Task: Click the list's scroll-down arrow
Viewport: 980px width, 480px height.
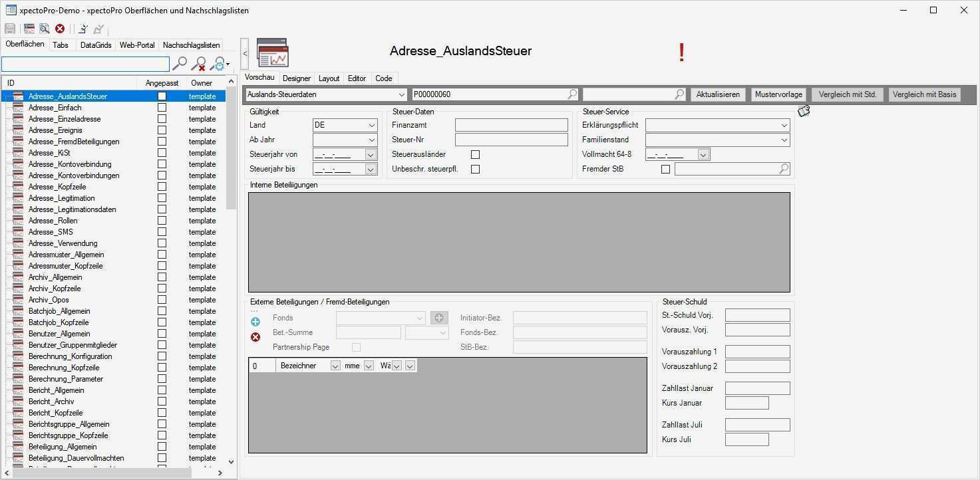Action: click(231, 461)
